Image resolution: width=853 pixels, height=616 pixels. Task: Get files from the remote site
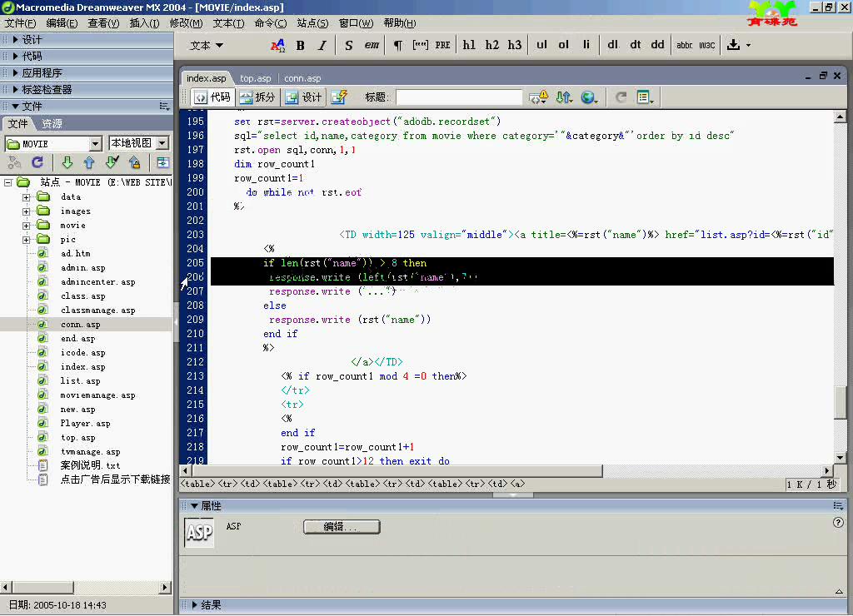67,162
